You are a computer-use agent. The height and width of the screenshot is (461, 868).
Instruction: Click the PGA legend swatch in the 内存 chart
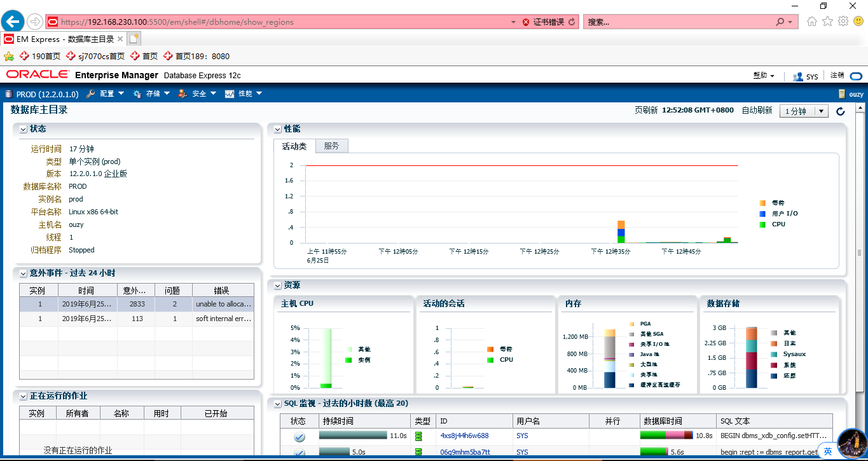(x=631, y=324)
